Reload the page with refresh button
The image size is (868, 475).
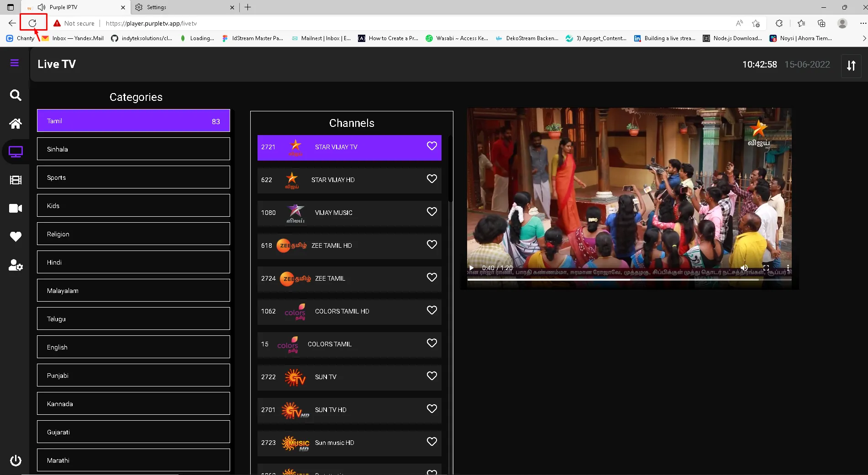pyautogui.click(x=32, y=23)
